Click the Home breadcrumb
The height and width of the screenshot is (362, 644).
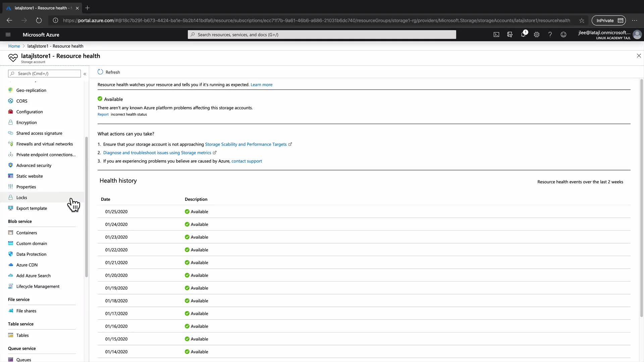coord(14,46)
